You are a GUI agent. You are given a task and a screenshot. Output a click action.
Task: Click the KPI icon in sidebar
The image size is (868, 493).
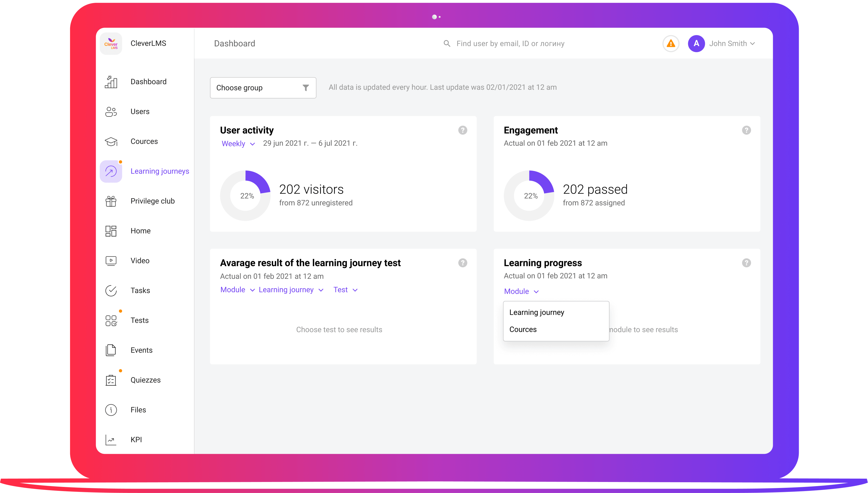click(111, 439)
